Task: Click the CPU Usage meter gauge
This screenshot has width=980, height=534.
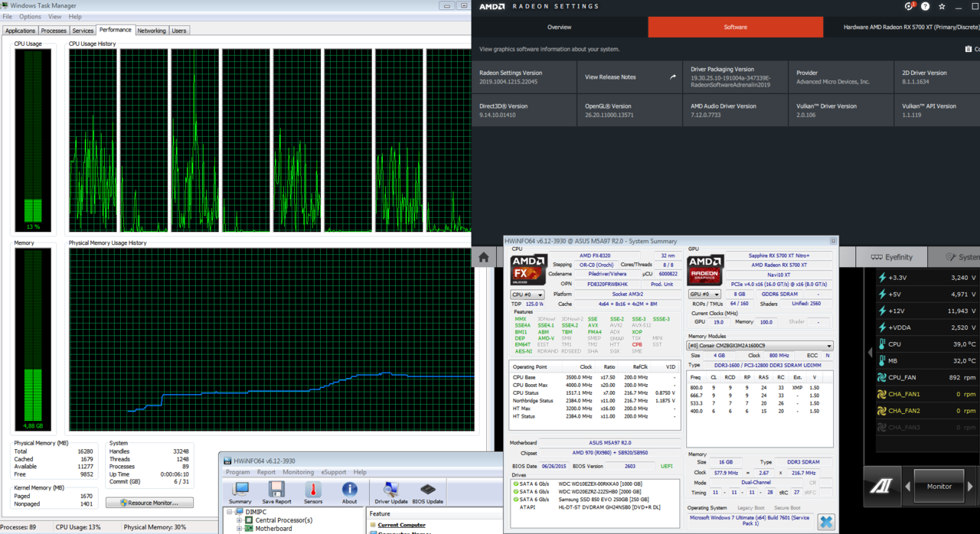Action: coord(33,142)
